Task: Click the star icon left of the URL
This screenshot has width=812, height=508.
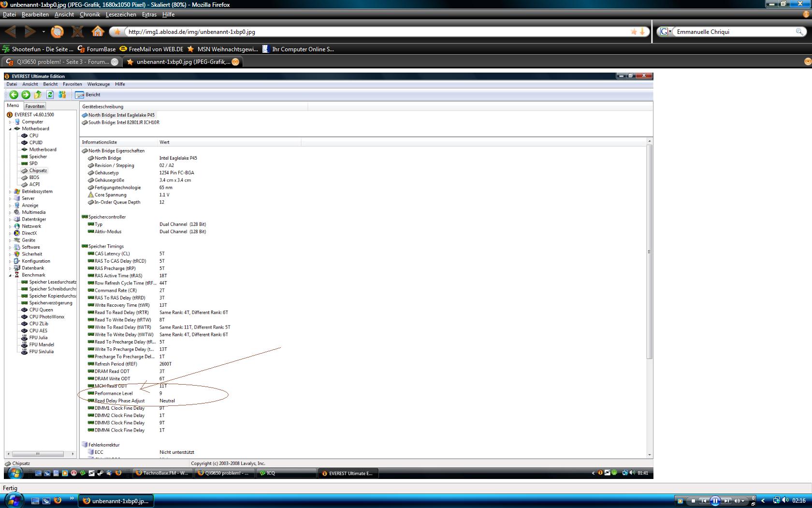Action: point(117,32)
